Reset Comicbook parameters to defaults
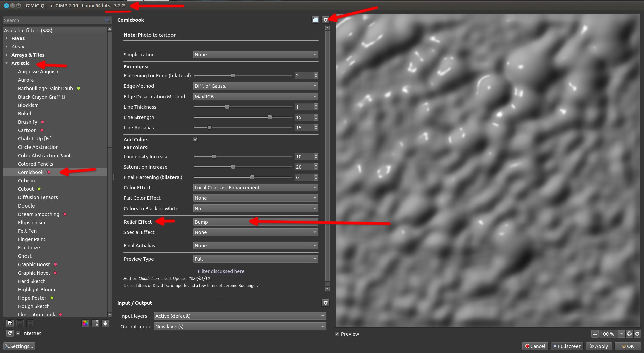Viewport: 644px width, 353px height. click(325, 20)
